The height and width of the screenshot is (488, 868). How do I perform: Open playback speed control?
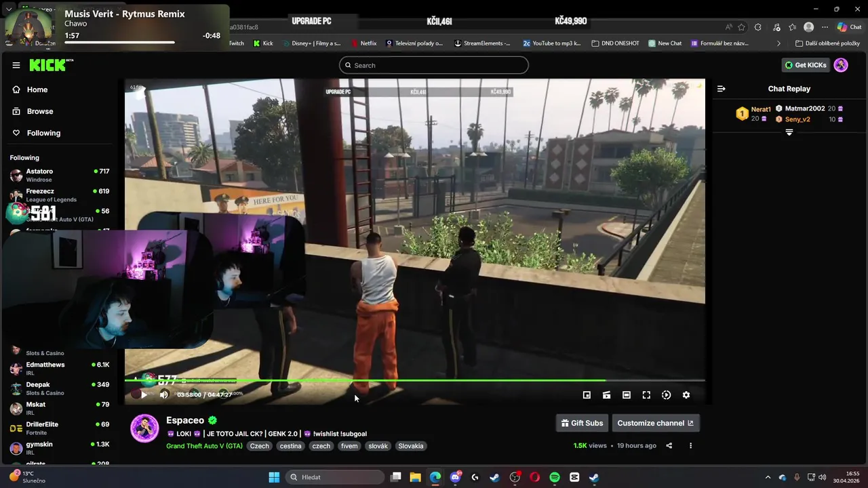666,395
